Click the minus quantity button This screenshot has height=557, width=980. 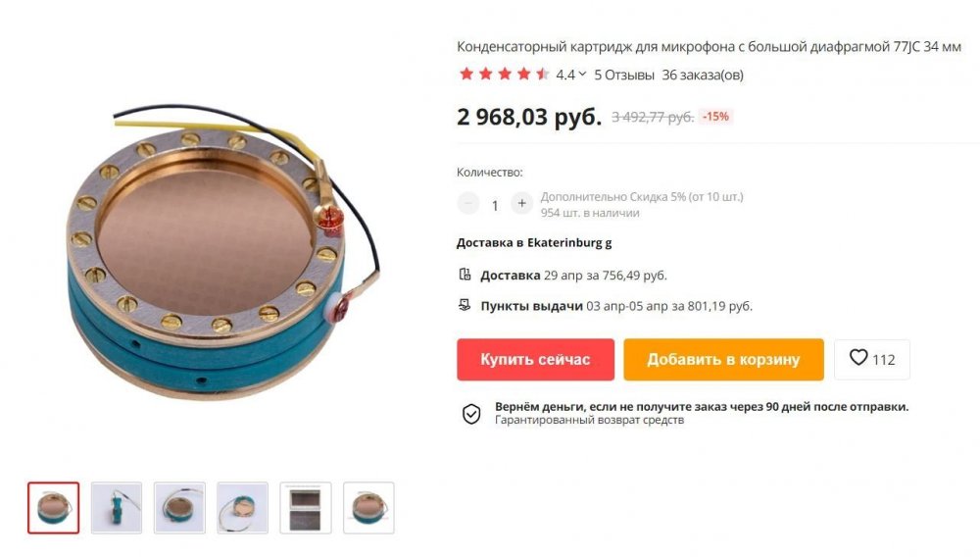tap(467, 203)
